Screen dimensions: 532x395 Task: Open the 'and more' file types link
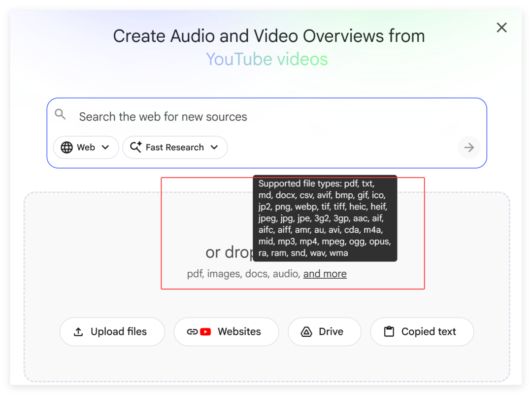325,274
